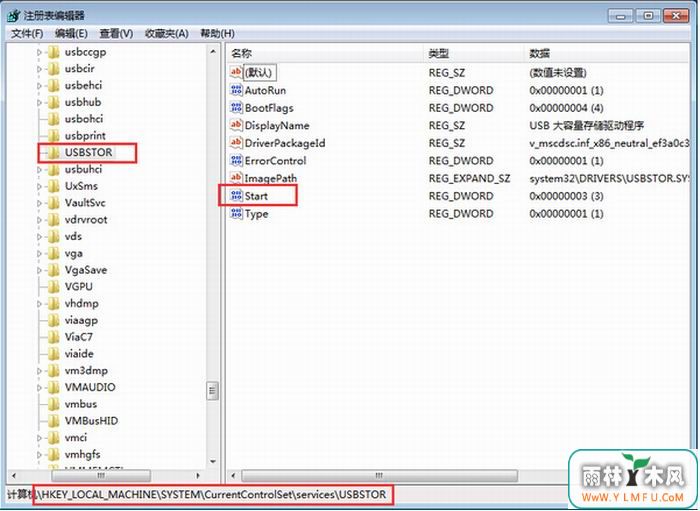Image resolution: width=700 pixels, height=511 pixels.
Task: Expand the usbcir key arrow
Action: click(39, 69)
